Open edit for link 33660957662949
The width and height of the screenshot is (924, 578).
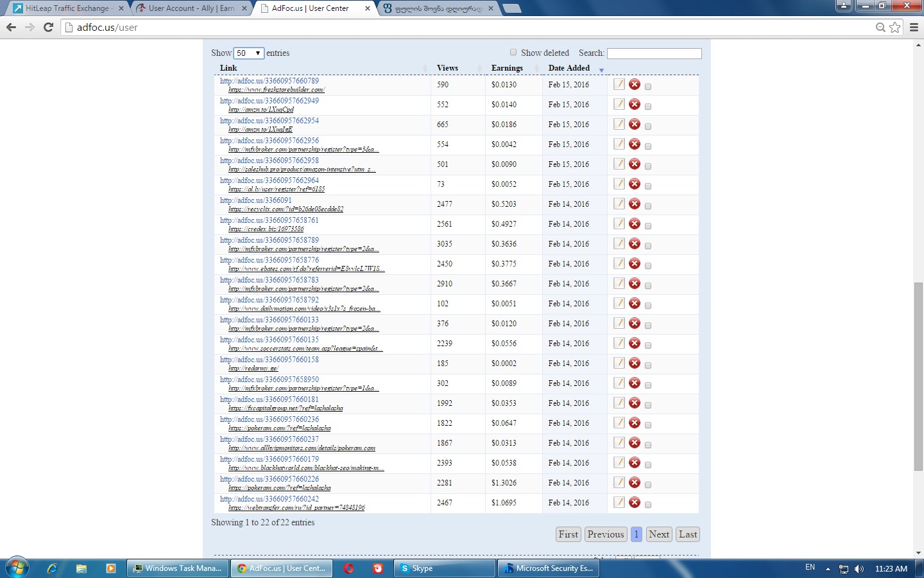(x=619, y=104)
